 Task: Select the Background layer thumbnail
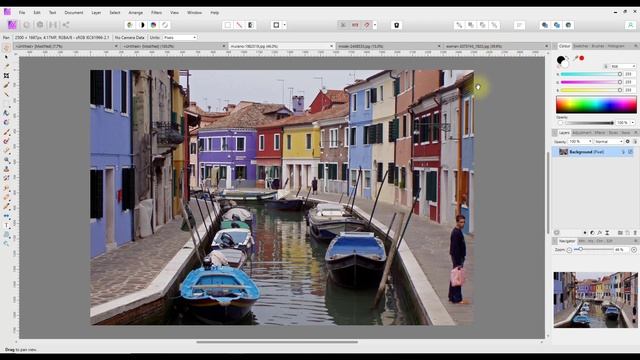(x=563, y=152)
